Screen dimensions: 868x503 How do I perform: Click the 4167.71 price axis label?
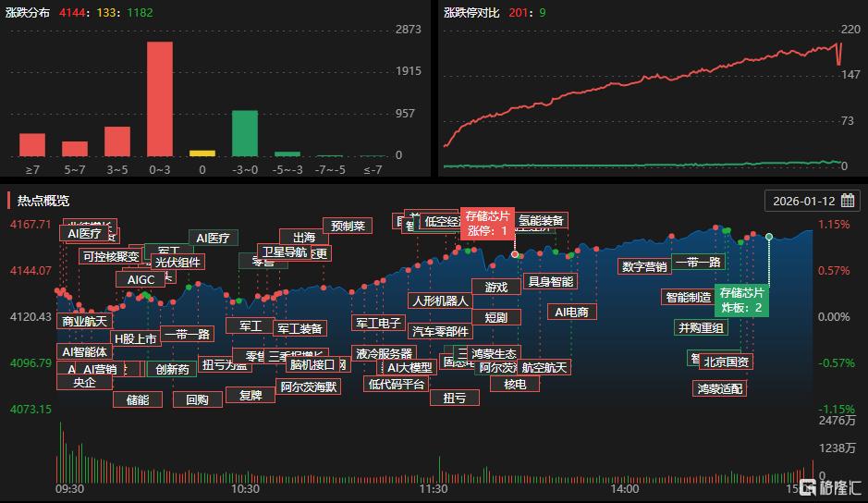31,225
